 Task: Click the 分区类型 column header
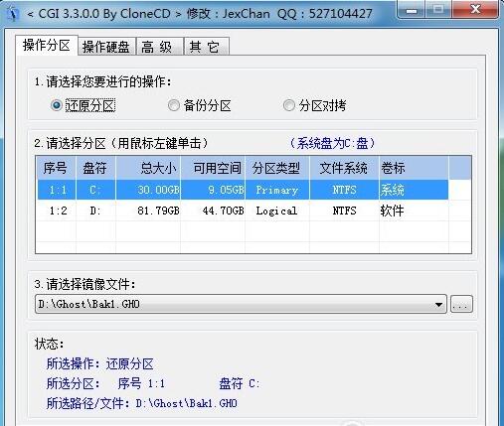point(277,168)
